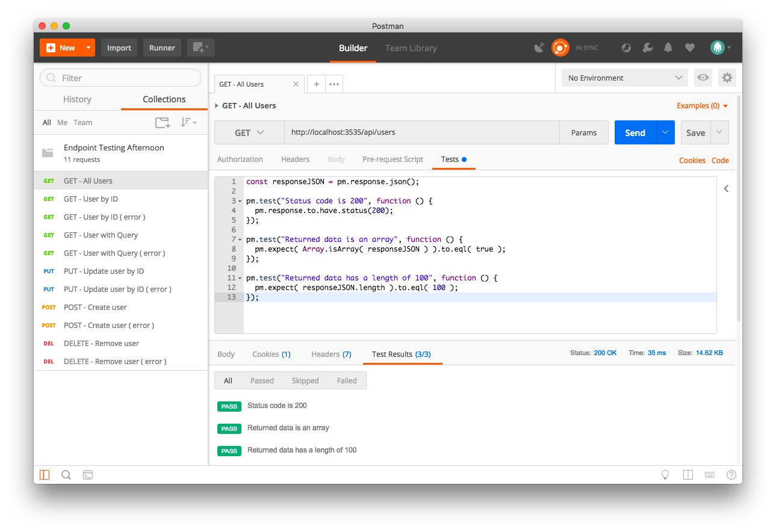Filter test results by Passed
This screenshot has height=532, width=776.
262,380
